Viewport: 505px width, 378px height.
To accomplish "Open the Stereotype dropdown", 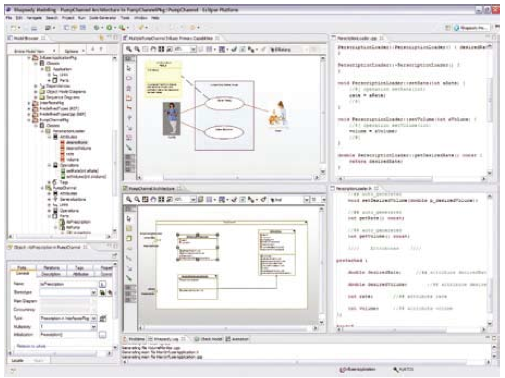I will point(94,293).
